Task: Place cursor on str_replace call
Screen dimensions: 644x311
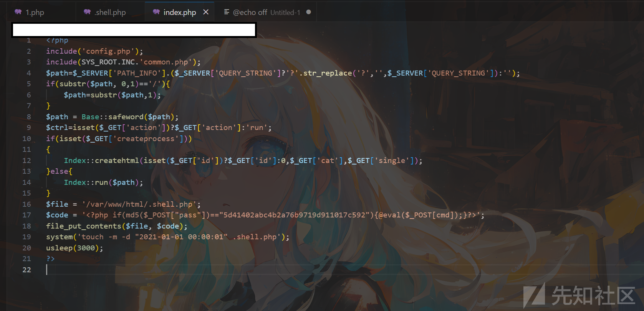Action: click(x=328, y=73)
